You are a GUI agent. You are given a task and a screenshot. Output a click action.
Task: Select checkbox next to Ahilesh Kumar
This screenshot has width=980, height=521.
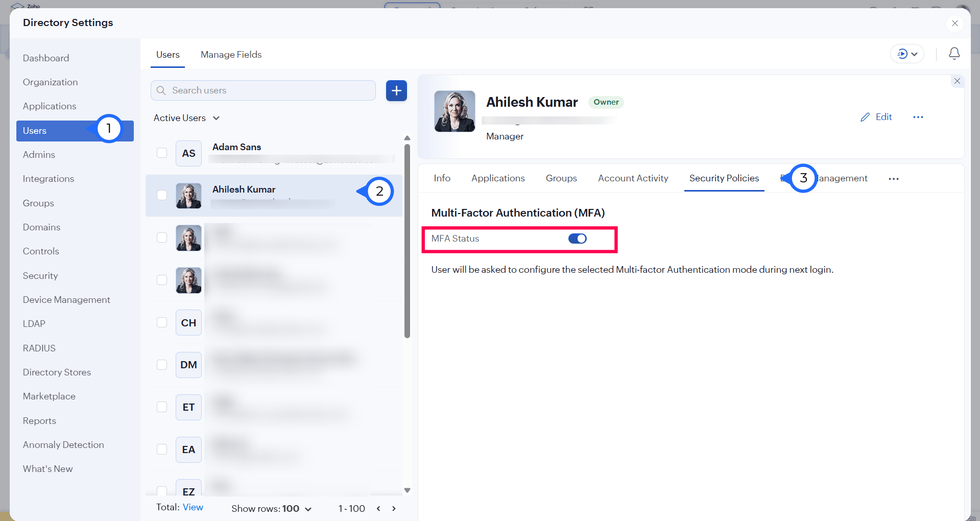click(162, 195)
